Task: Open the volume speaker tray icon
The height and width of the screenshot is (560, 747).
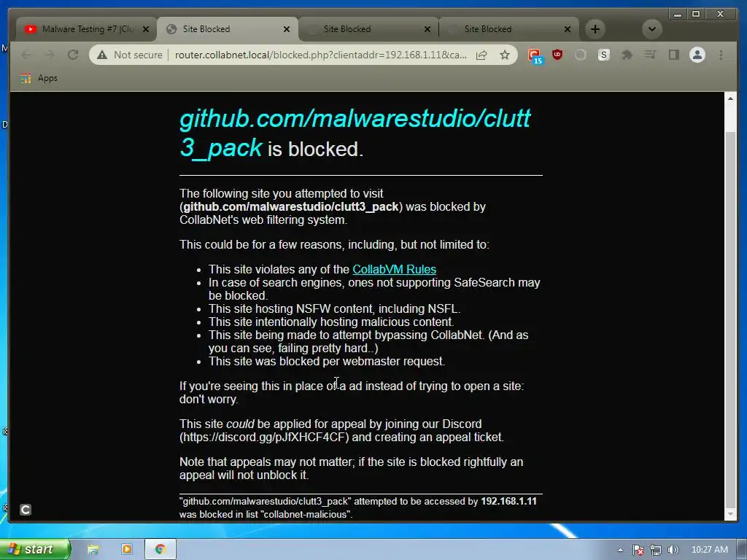Action: click(673, 550)
